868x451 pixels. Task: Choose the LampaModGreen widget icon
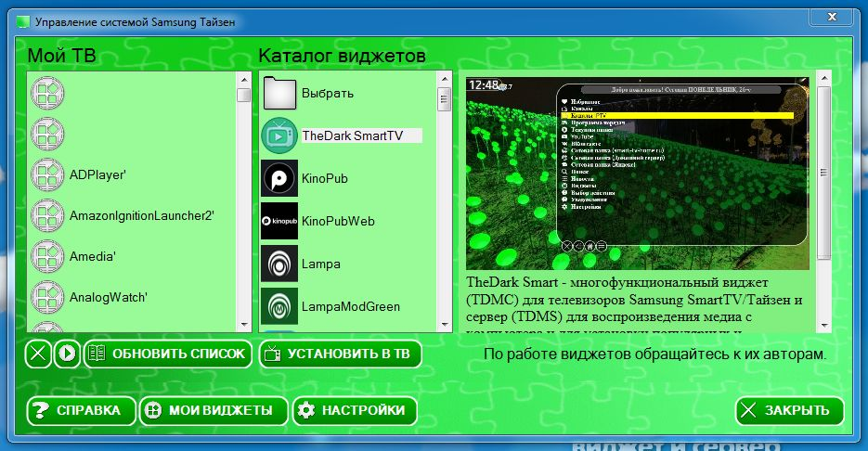(279, 306)
